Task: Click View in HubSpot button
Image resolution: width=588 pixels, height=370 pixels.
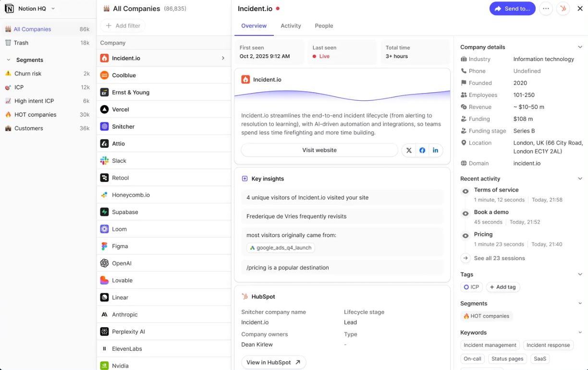Action: pos(273,362)
